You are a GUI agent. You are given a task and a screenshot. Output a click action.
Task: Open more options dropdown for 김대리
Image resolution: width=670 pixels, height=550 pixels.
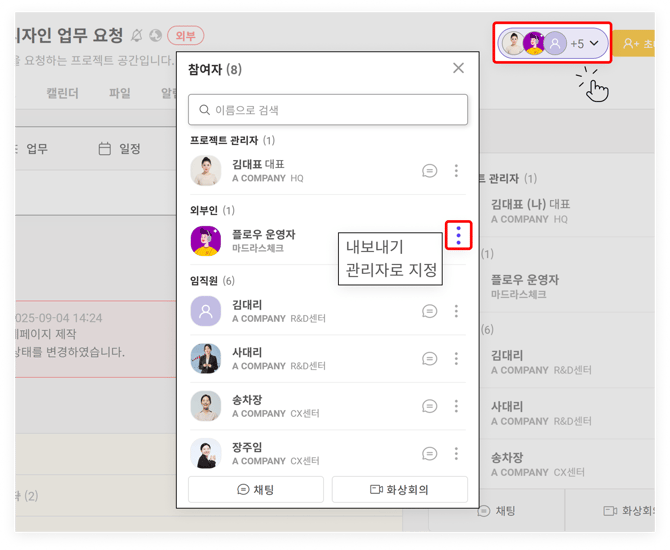tap(456, 311)
